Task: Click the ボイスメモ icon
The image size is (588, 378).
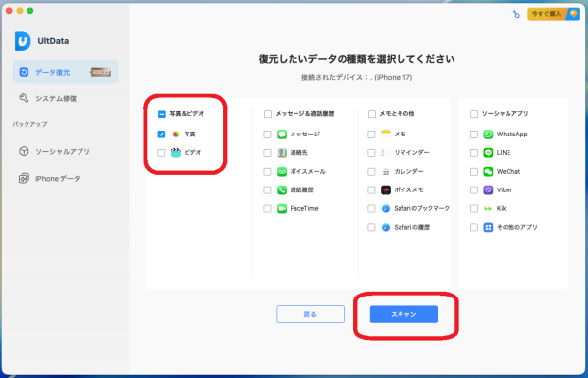Action: coord(386,190)
